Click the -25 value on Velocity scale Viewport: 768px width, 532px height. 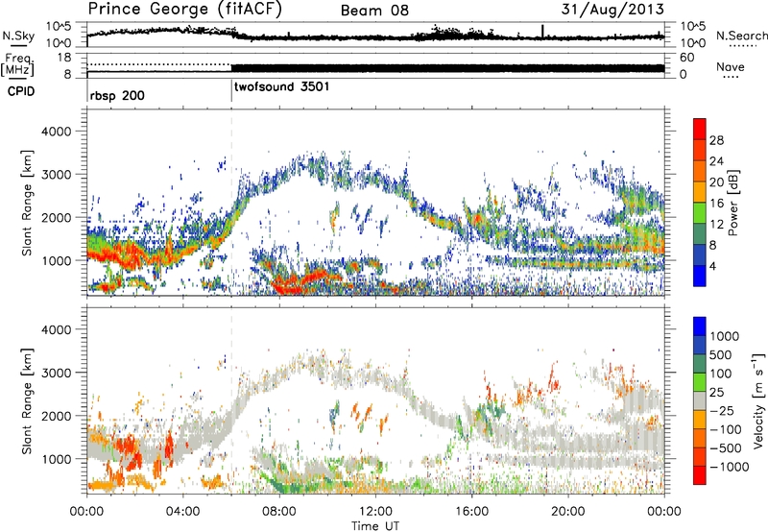[722, 410]
